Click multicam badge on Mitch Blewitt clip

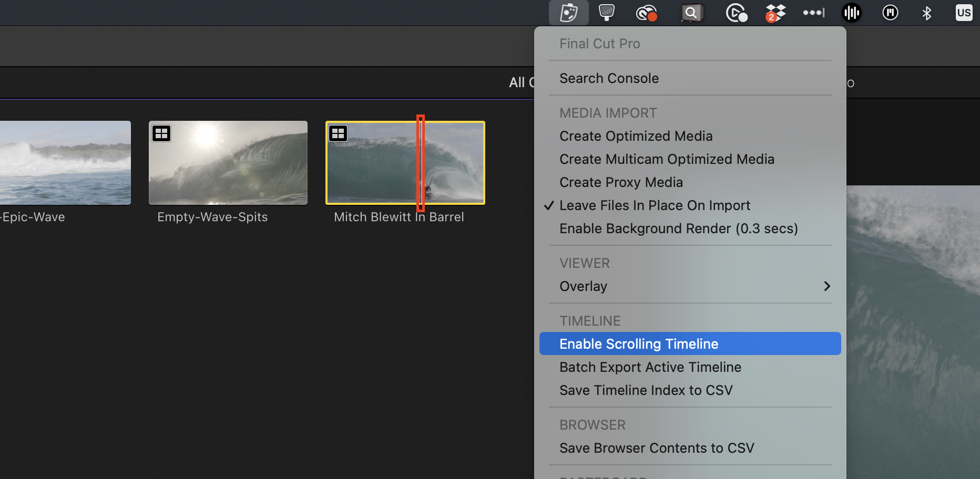(338, 133)
